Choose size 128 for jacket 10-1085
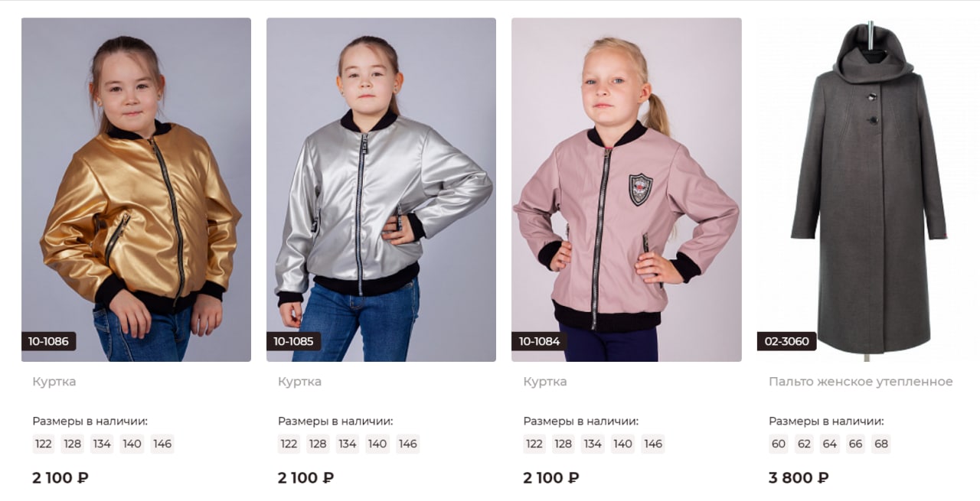Viewport: 980px width, 501px height. (318, 444)
